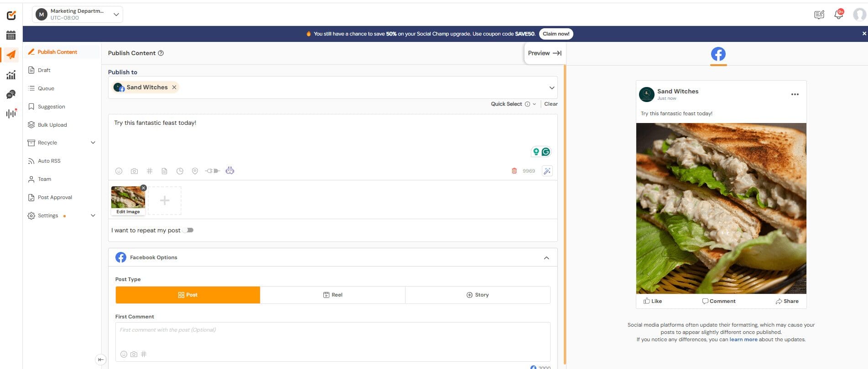Image resolution: width=868 pixels, height=369 pixels.
Task: Open the engage chat bubbles icon
Action: tap(11, 94)
